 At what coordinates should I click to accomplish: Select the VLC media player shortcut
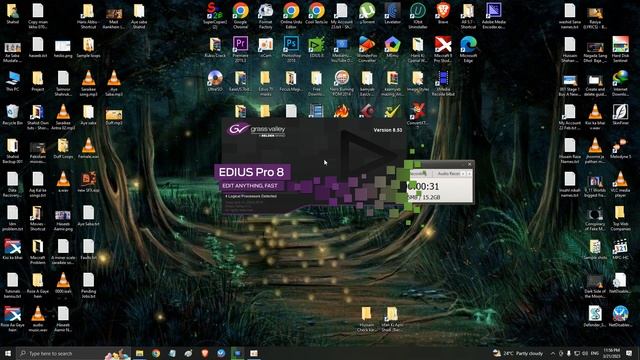[x=620, y=184]
